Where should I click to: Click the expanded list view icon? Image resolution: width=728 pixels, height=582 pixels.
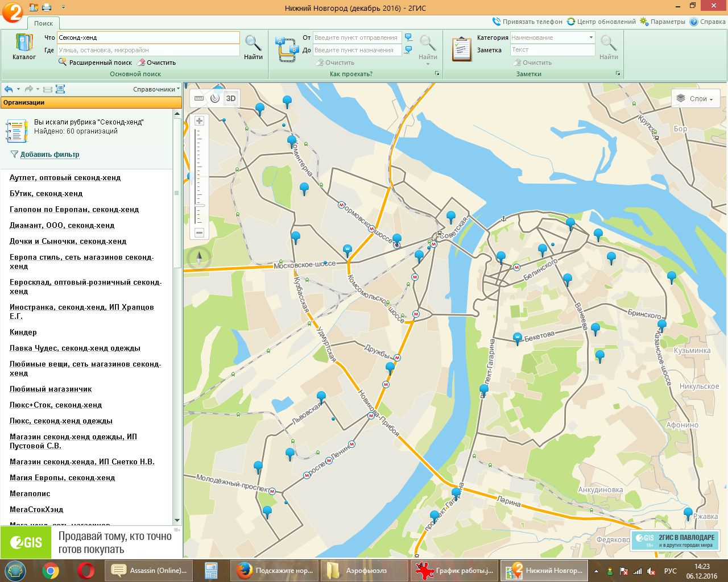coord(60,89)
